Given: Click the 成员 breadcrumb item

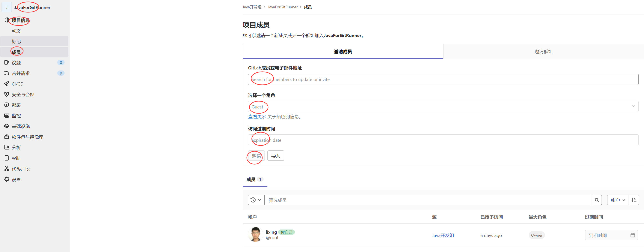Looking at the screenshot, I should [x=308, y=7].
